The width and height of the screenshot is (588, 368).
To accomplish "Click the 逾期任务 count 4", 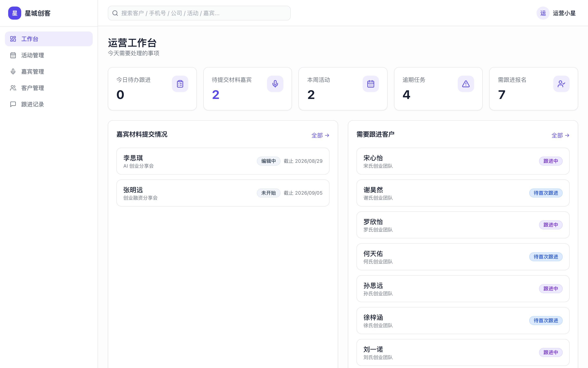I will 406,95.
